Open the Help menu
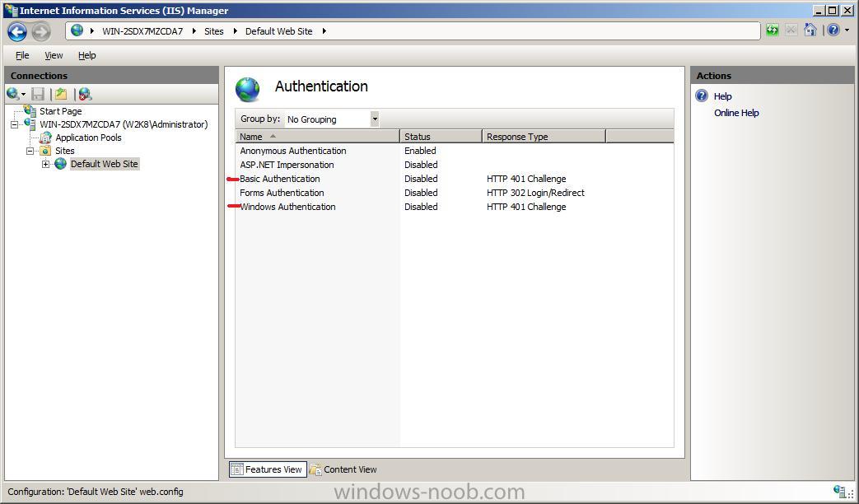The height and width of the screenshot is (504, 859). click(87, 55)
